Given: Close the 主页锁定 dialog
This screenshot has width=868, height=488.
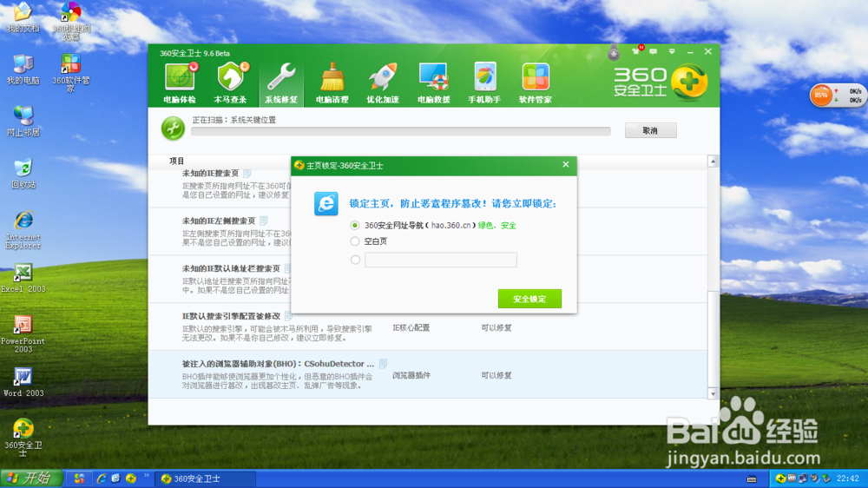Looking at the screenshot, I should pyautogui.click(x=565, y=164).
